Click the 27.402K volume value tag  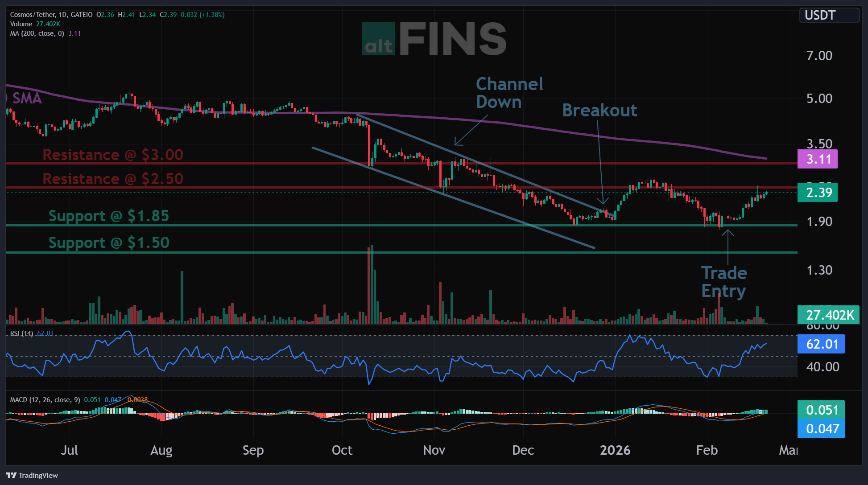(828, 315)
